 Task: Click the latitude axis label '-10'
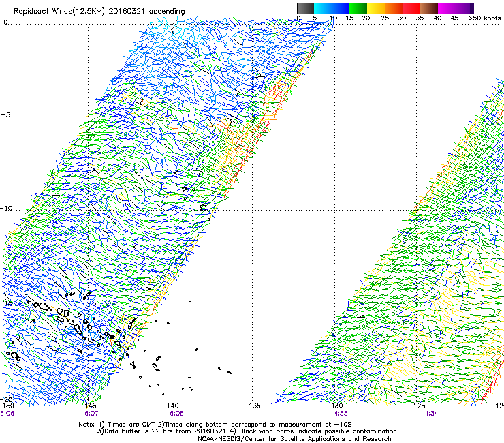tap(6, 208)
